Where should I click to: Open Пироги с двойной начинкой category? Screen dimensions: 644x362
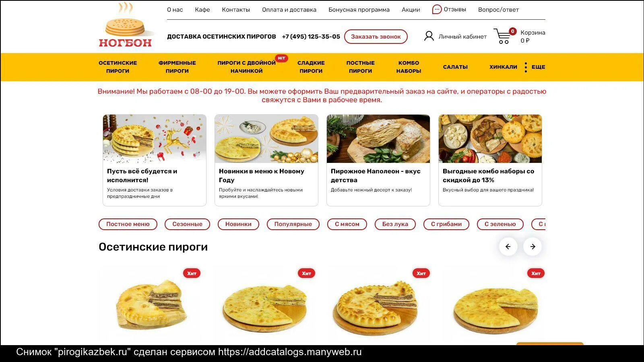tap(246, 67)
